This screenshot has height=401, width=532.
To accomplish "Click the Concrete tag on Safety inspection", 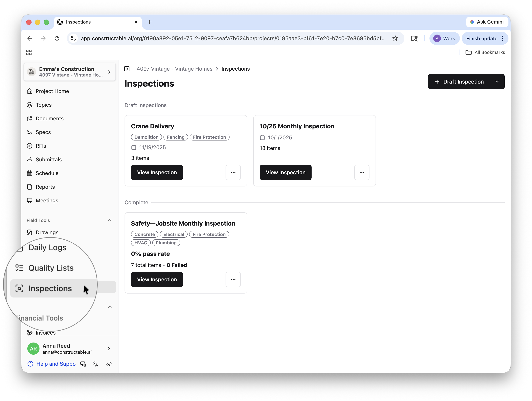I will (144, 234).
